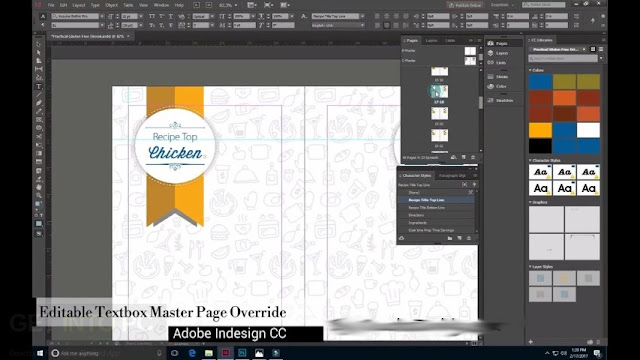Open the Swatches panel from the dock
The width and height of the screenshot is (640, 360).
pyautogui.click(x=504, y=100)
